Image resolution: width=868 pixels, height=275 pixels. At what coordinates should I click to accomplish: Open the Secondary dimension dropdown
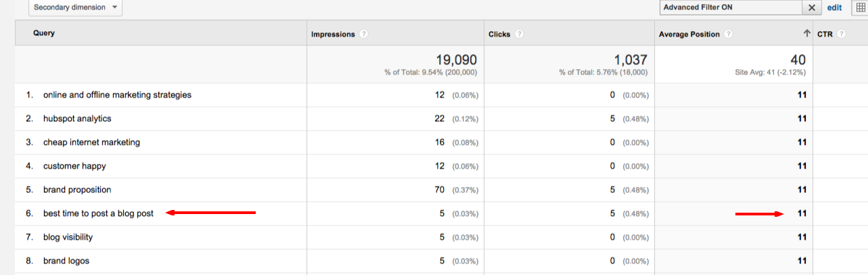click(x=75, y=7)
